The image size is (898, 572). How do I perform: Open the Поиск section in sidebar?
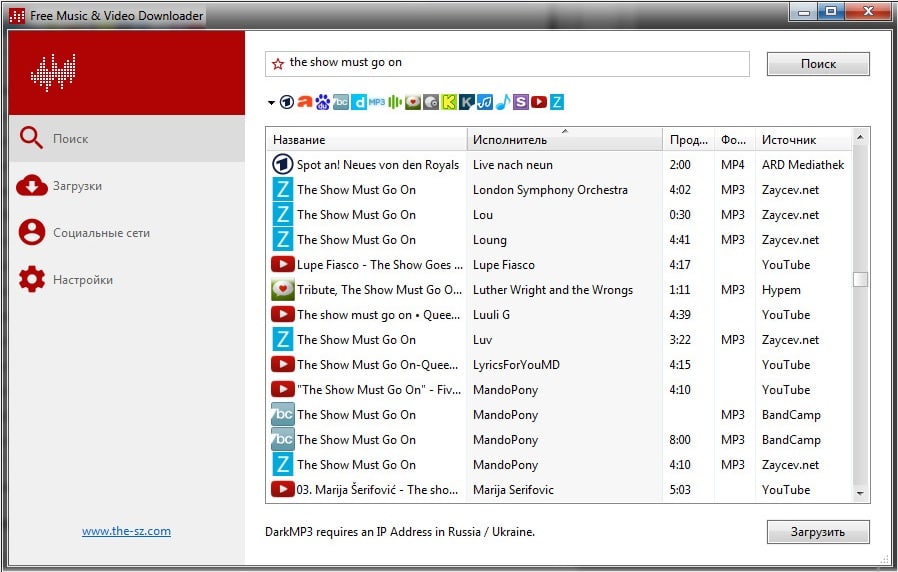point(127,139)
